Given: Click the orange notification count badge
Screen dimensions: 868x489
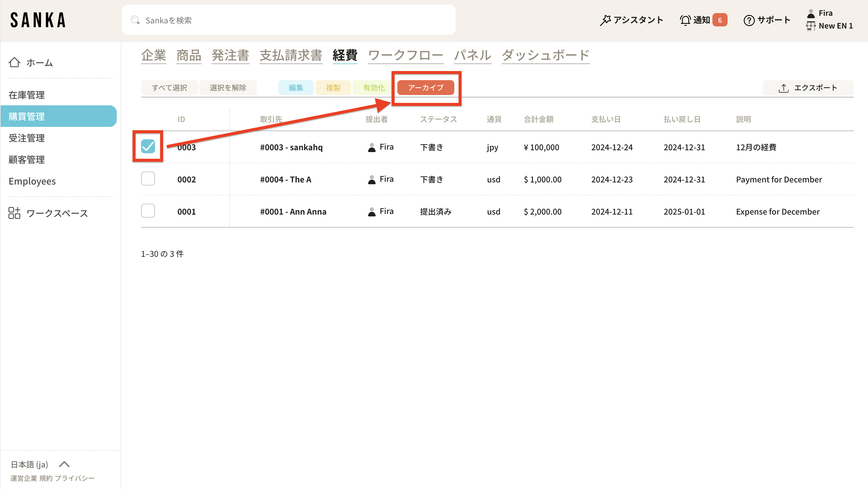Looking at the screenshot, I should tap(720, 20).
